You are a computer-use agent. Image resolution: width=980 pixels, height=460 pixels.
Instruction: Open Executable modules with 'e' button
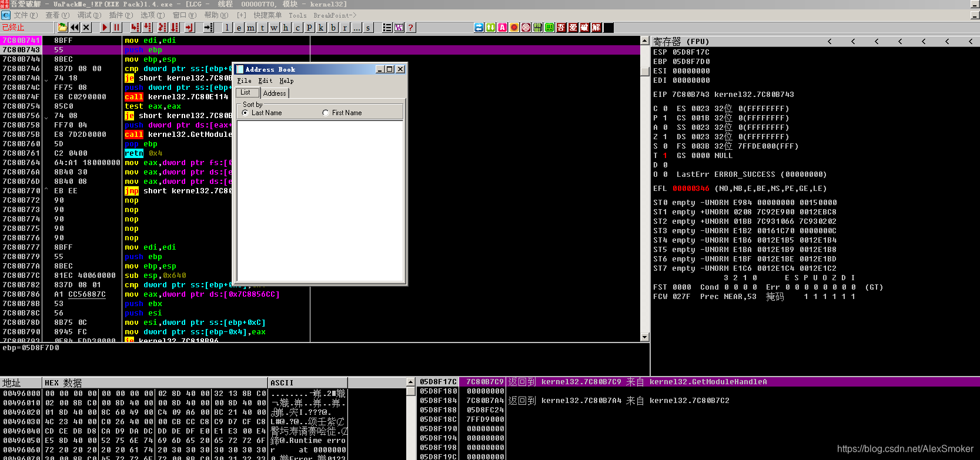point(239,28)
